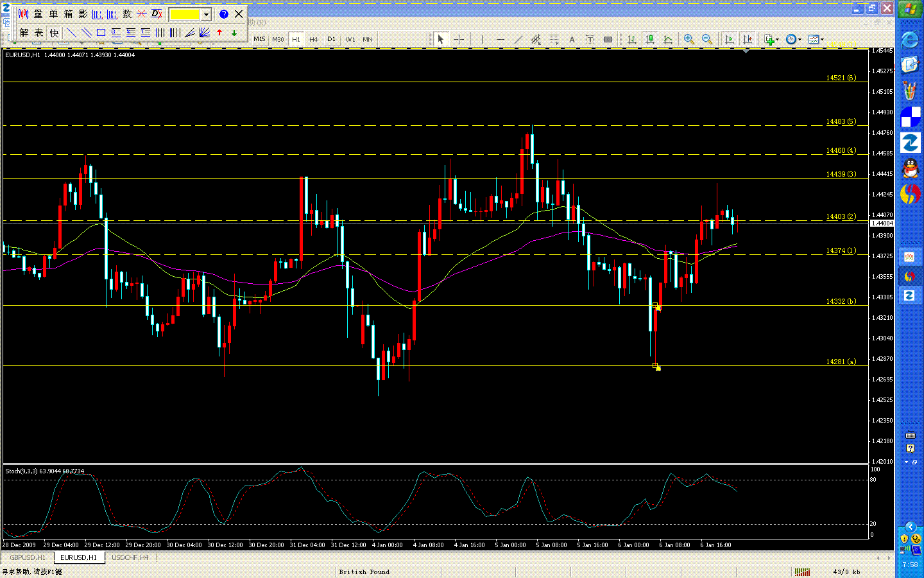Open the chart templates dropdown
The height and width of the screenshot is (578, 924).
point(816,39)
